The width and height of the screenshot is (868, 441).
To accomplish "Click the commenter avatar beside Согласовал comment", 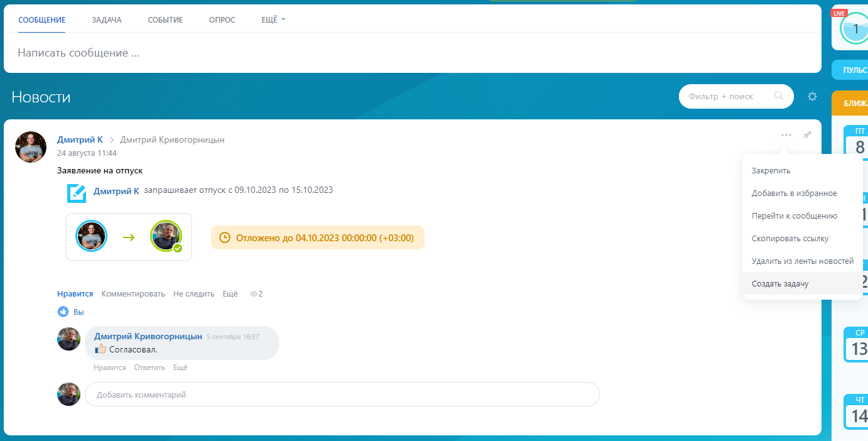I will click(69, 339).
